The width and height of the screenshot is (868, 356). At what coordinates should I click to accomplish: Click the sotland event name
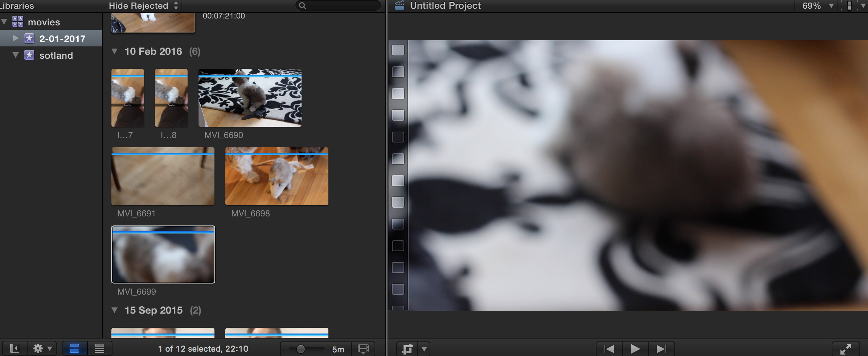click(56, 55)
